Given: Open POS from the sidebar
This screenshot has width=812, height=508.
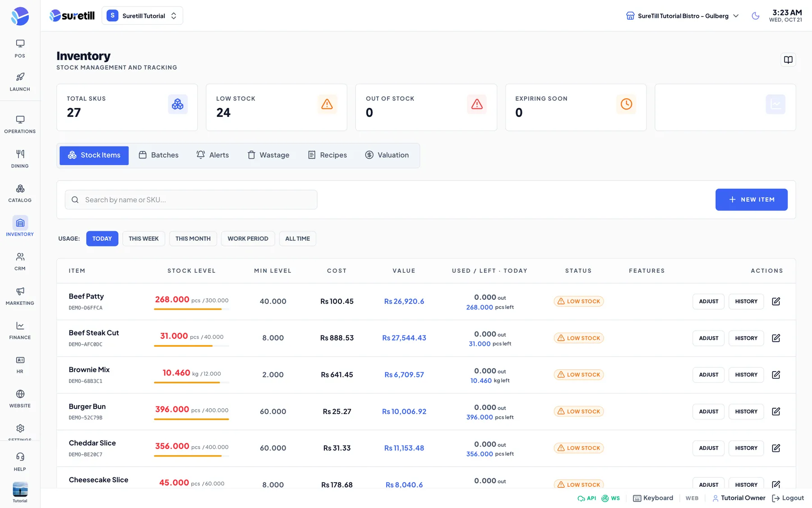Looking at the screenshot, I should coord(20,49).
